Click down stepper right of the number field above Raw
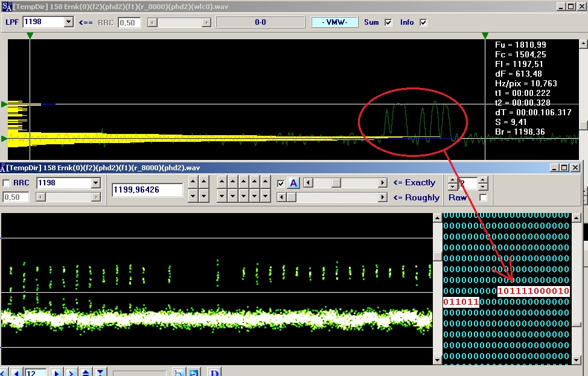Image resolution: width=588 pixels, height=376 pixels. click(x=483, y=186)
